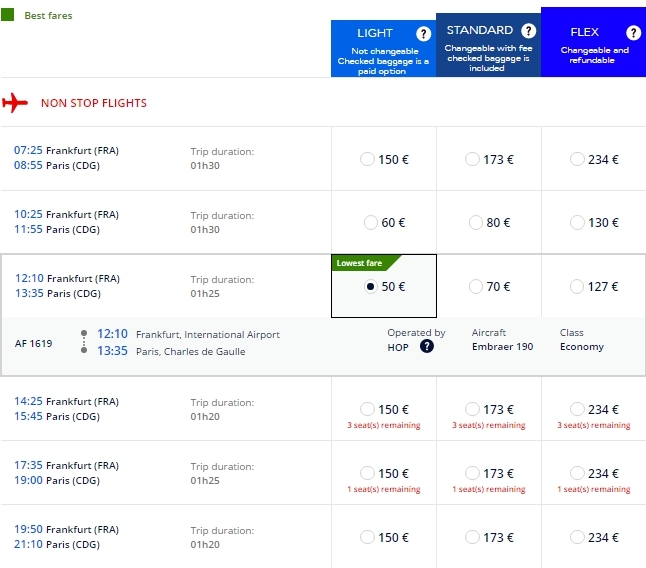Image resolution: width=646 pixels, height=568 pixels.
Task: Select the 234 € Flex fare for 17:35 flight
Action: [576, 473]
